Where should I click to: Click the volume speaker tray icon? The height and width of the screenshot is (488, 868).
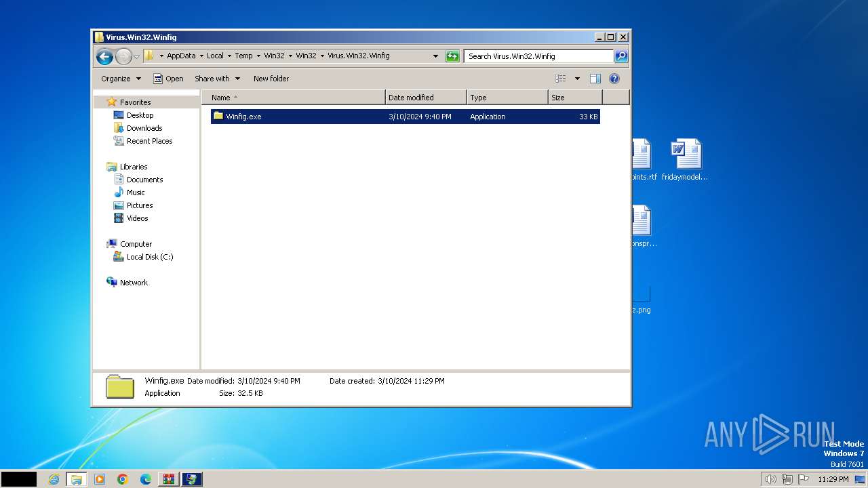(770, 479)
